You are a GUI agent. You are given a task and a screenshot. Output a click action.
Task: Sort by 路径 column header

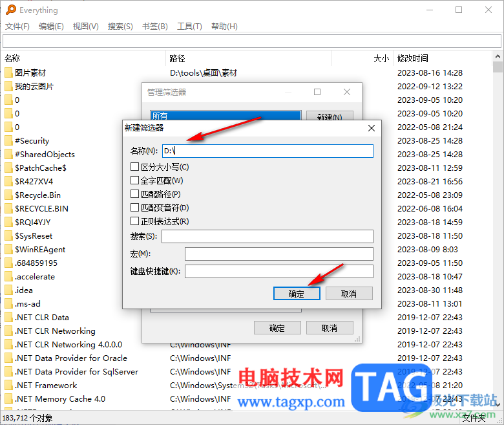[249, 58]
